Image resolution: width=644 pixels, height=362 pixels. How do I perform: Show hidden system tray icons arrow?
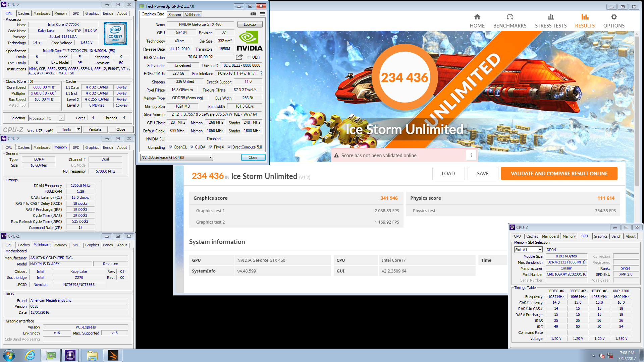coord(594,356)
